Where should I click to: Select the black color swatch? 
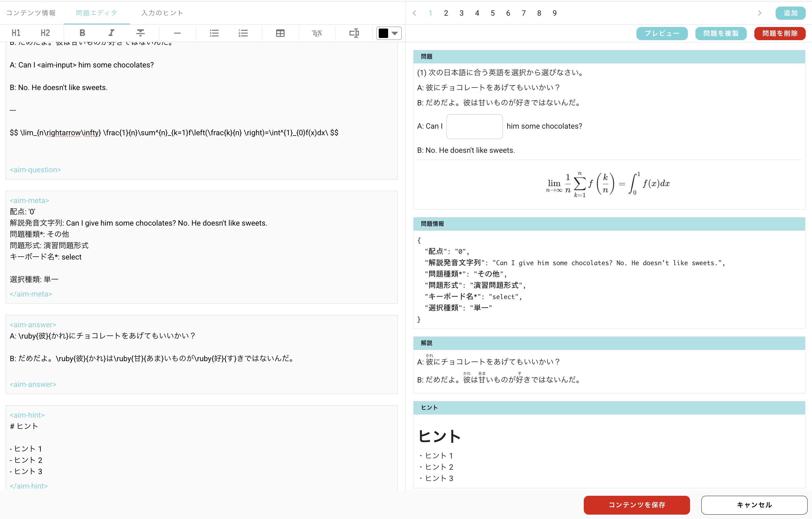pos(384,33)
